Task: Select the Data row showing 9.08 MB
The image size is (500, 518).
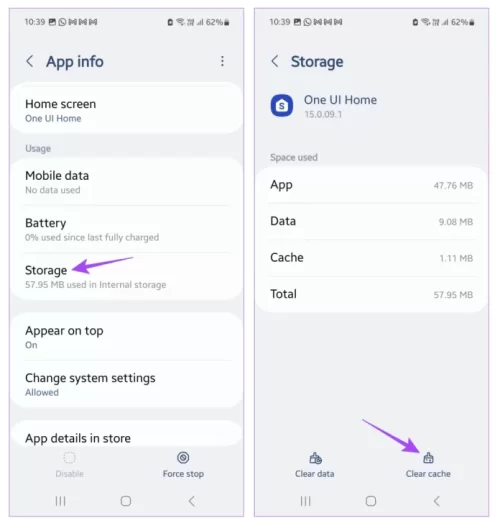Action: point(371,221)
